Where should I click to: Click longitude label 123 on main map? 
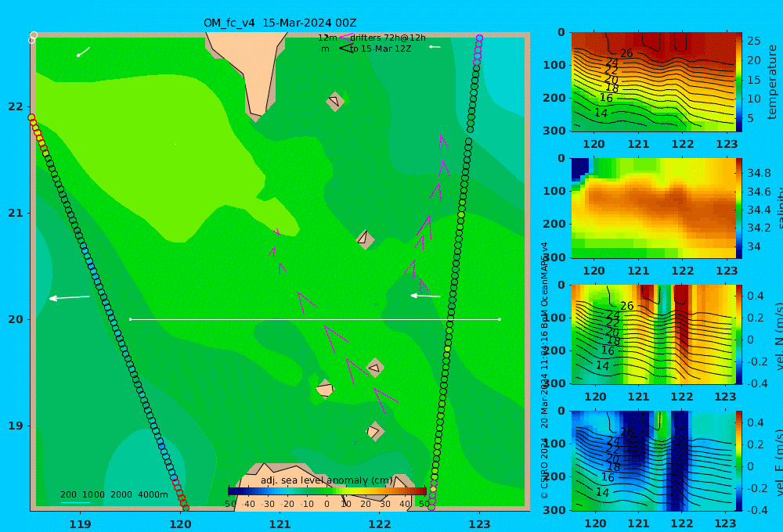(479, 524)
